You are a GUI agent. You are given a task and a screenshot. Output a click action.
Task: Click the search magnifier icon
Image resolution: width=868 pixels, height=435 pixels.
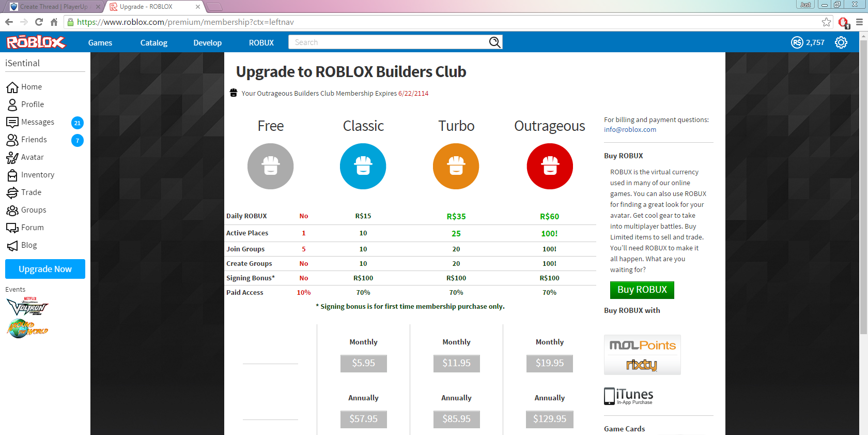click(494, 42)
